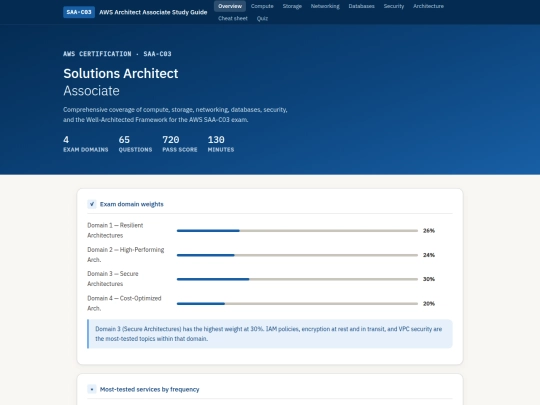This screenshot has width=540, height=405.
Task: Click the Associate subtitle text
Action: click(91, 91)
